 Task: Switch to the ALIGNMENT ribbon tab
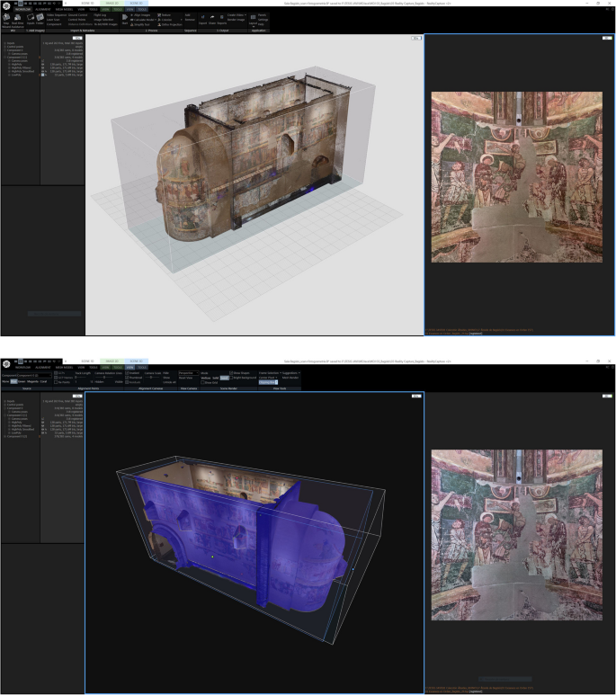point(42,9)
